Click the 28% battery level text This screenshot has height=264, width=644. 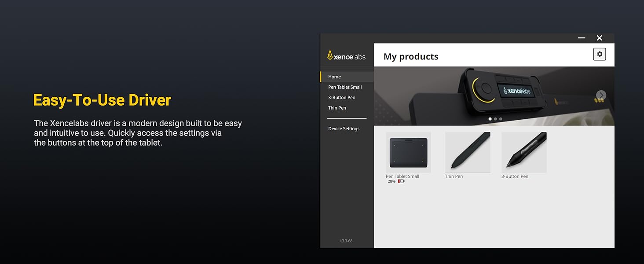coord(391,181)
